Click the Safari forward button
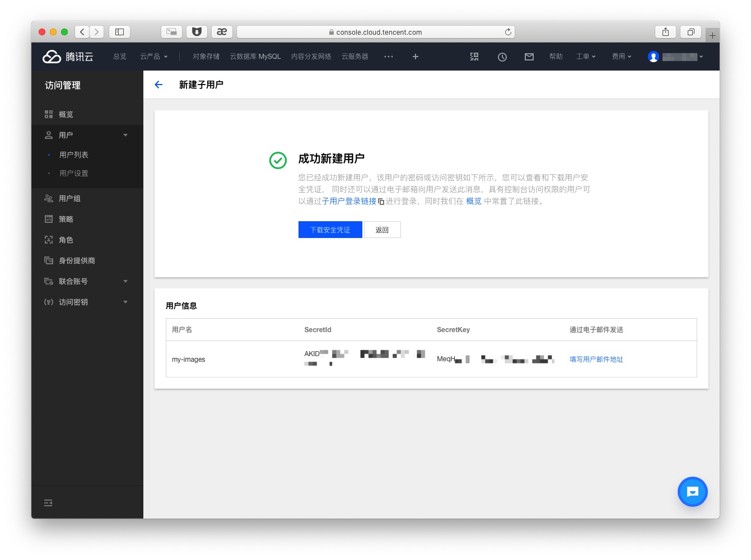This screenshot has height=560, width=751. pos(97,32)
